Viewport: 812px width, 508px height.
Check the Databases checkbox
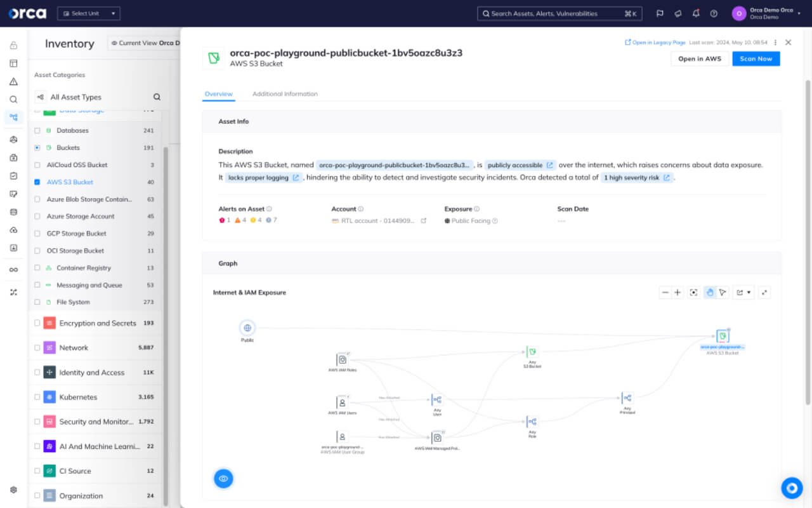coord(37,130)
